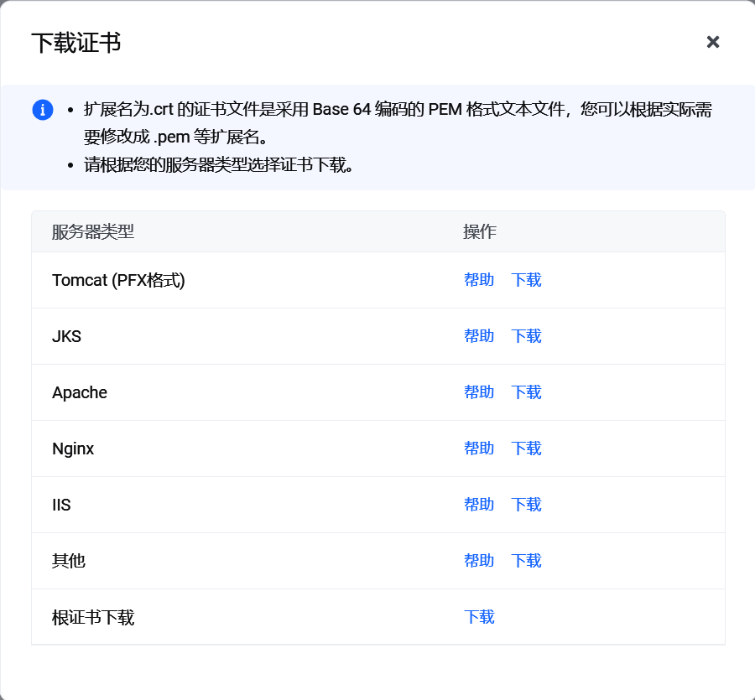Open 帮助 for IIS
The height and width of the screenshot is (700, 755).
479,505
